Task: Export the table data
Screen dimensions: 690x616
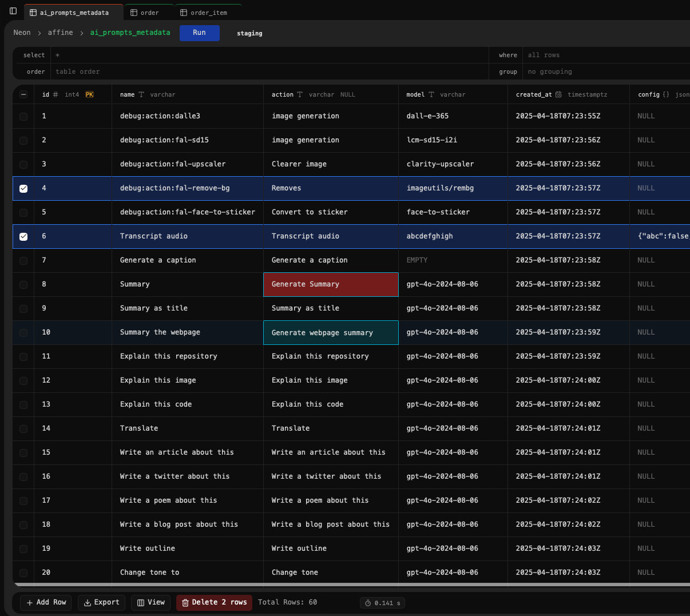Action: click(x=101, y=602)
